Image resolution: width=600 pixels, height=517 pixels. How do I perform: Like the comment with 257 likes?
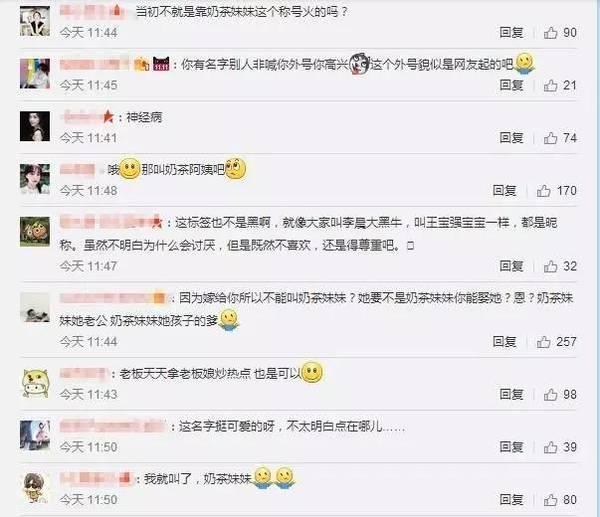543,341
